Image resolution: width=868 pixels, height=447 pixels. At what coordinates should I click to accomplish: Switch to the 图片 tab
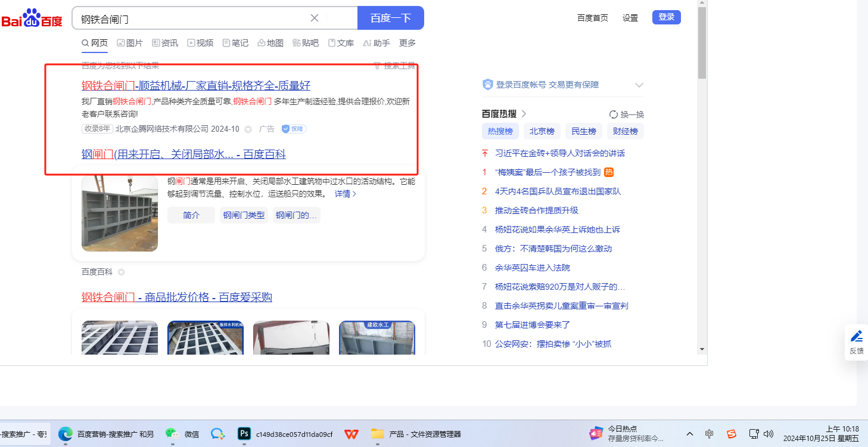click(x=130, y=43)
